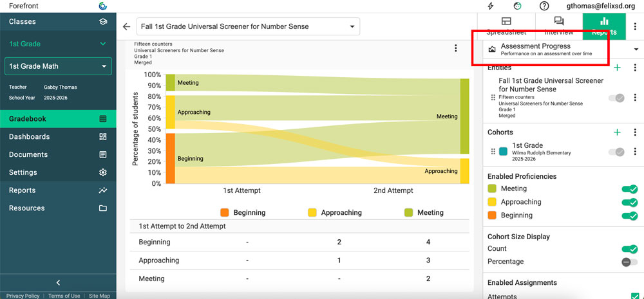The width and height of the screenshot is (644, 299).
Task: Click the teal 1st Grade cohort color swatch
Action: 504,152
